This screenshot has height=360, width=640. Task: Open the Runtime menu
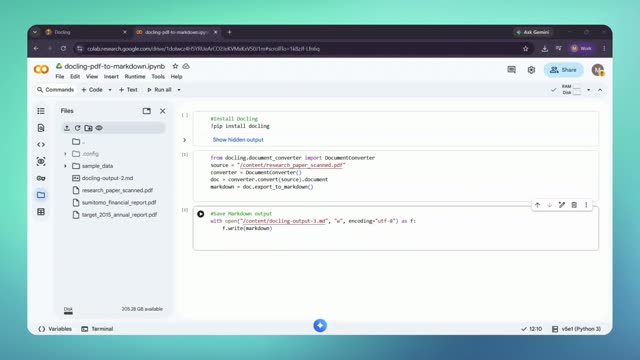tap(135, 77)
